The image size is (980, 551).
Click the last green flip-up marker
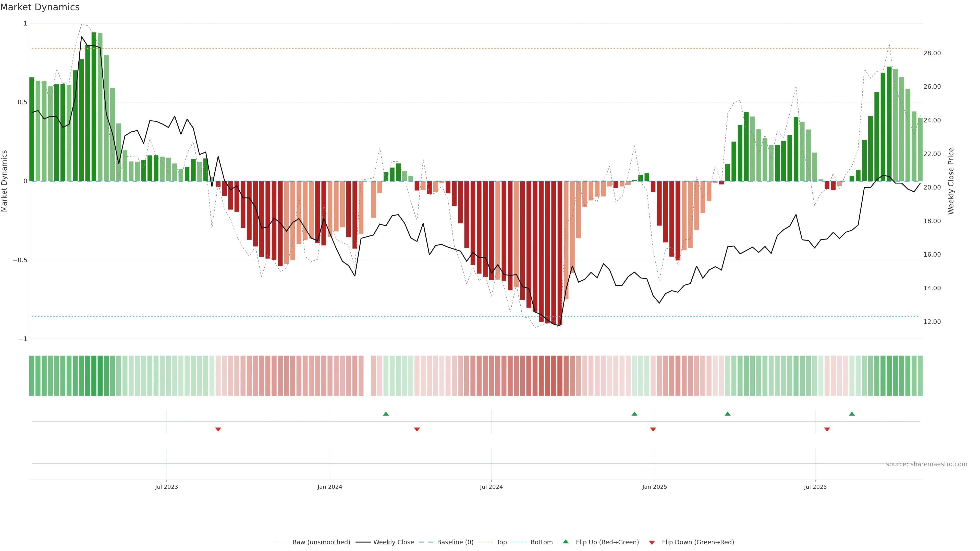tap(852, 414)
